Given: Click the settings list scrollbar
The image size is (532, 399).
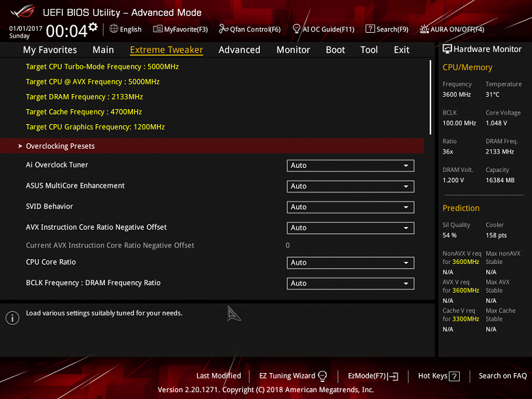Looking at the screenshot, I should [x=430, y=98].
